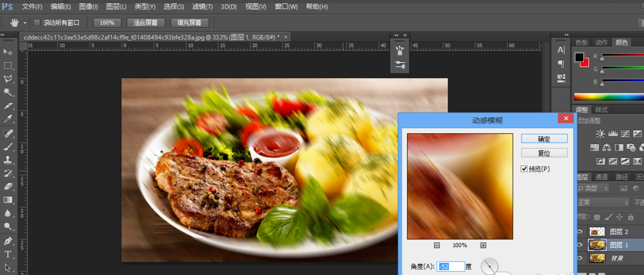The image size is (644, 275).
Task: Activate the Eyedropper tool
Action: click(x=8, y=119)
